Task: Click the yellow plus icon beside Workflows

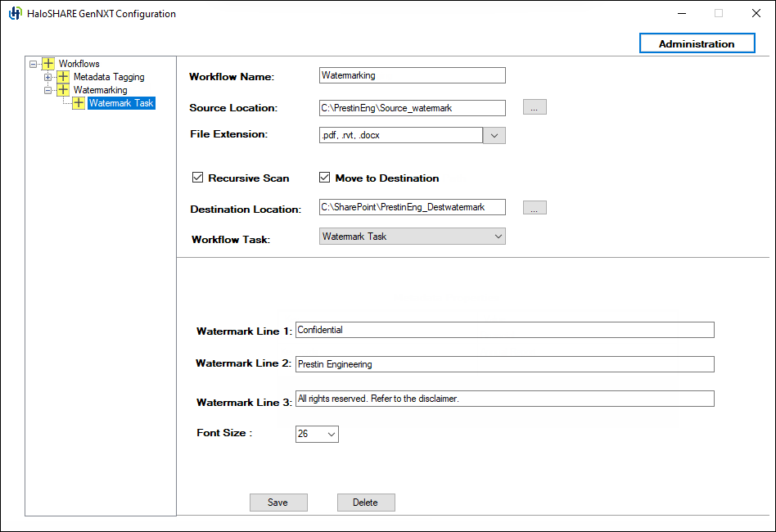Action: click(x=48, y=63)
